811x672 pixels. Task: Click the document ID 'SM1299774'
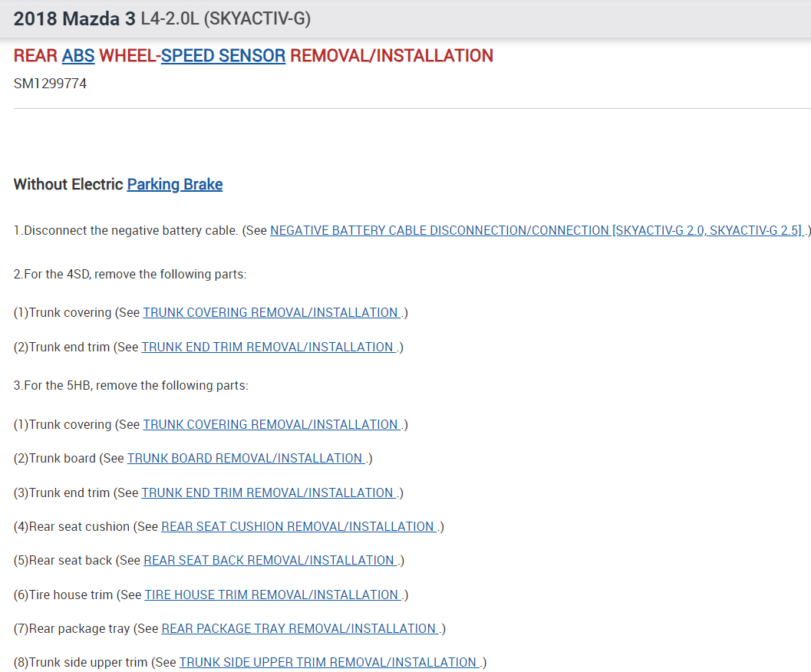pos(50,84)
